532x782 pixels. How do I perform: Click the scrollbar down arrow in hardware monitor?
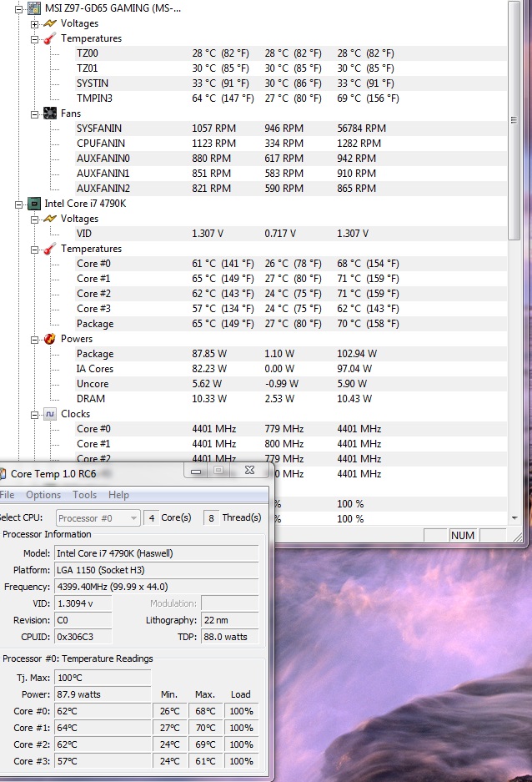click(514, 518)
